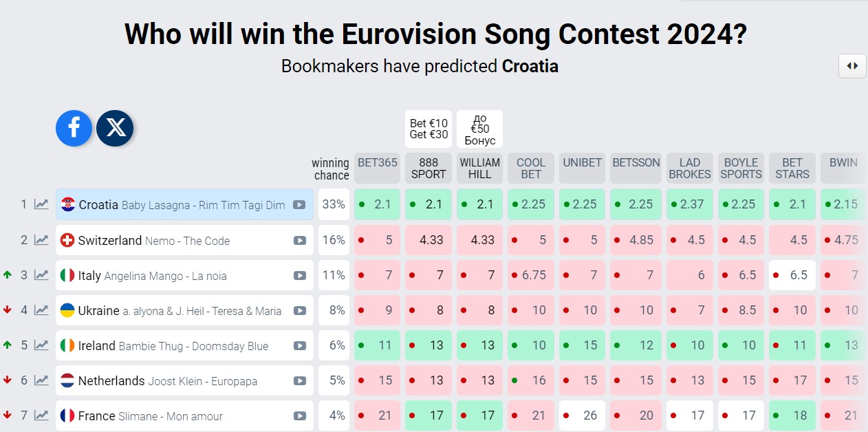This screenshot has width=868, height=432.
Task: Select the UNIBET bookmaker header
Action: (x=582, y=168)
